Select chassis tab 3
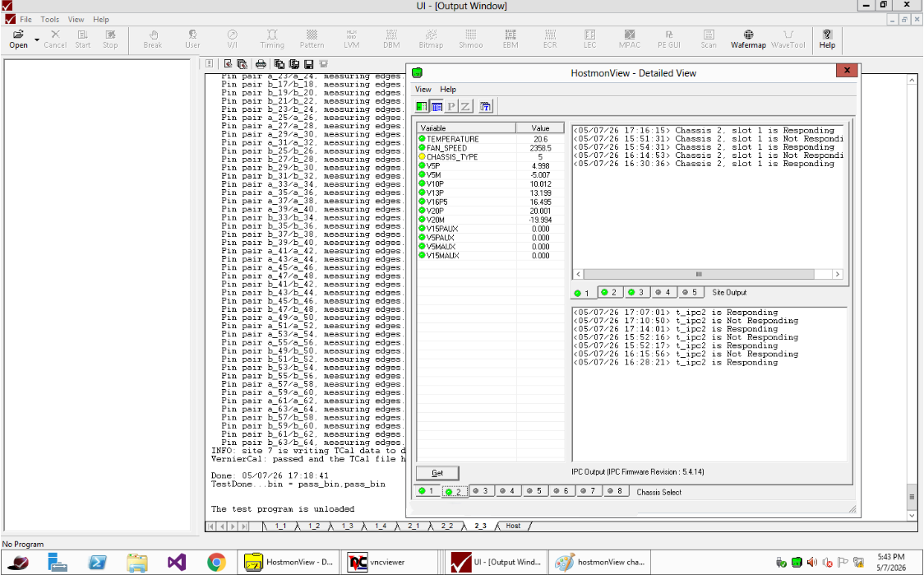This screenshot has height=575, width=924. pos(482,490)
